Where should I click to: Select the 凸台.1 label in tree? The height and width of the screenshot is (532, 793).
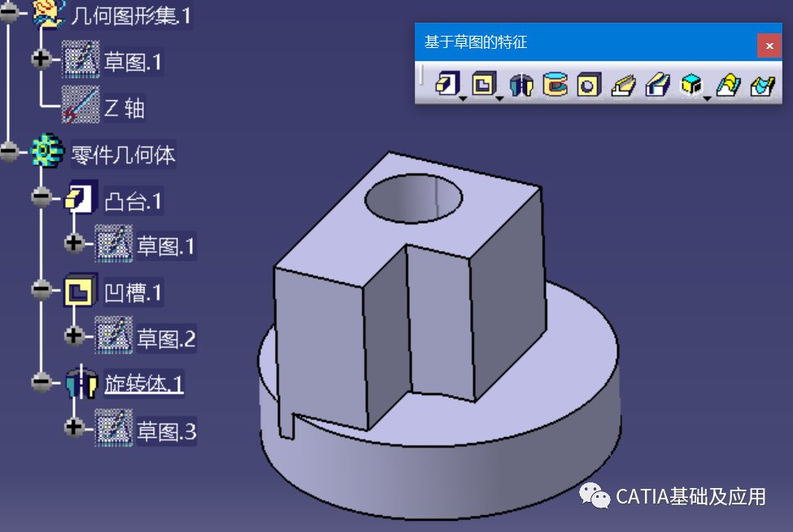(133, 201)
